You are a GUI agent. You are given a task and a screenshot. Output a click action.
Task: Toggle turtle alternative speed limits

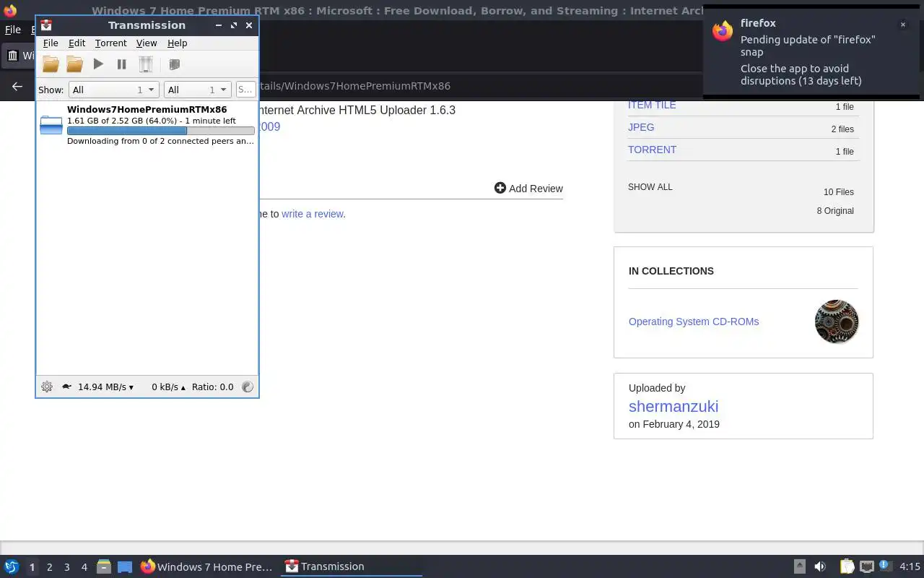click(x=66, y=387)
